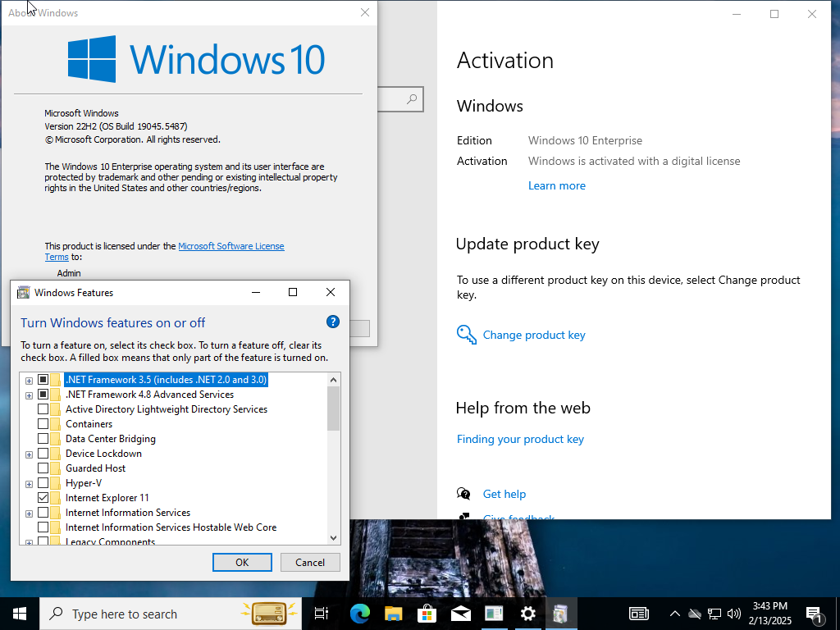Open the News and interests taskbar icon
This screenshot has height=630, width=840.
coord(638,614)
